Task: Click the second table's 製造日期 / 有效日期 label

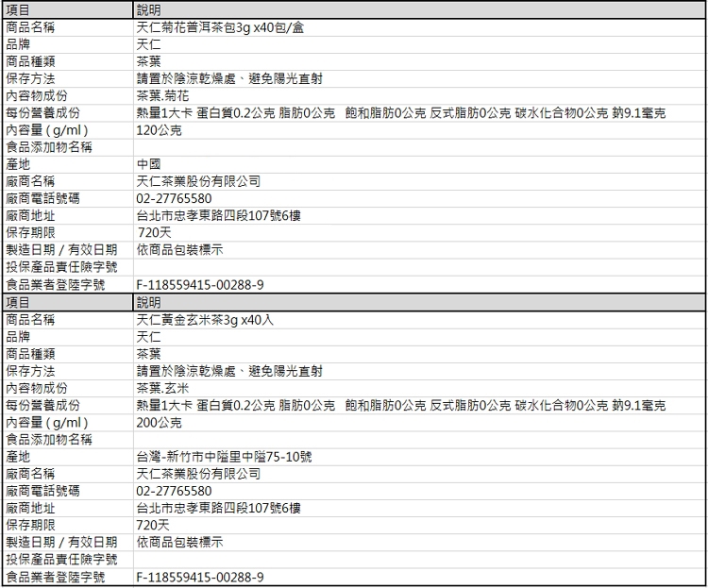Action: point(61,543)
